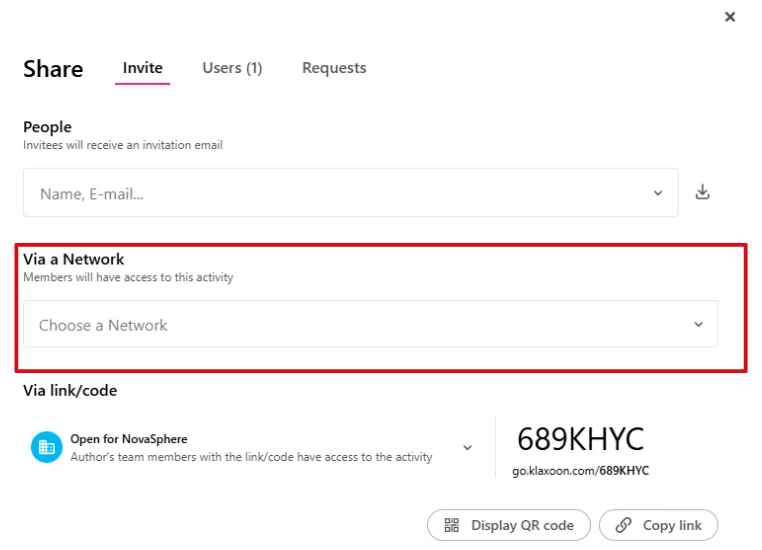Expand the People field chevron
The width and height of the screenshot is (762, 550).
coord(658,193)
